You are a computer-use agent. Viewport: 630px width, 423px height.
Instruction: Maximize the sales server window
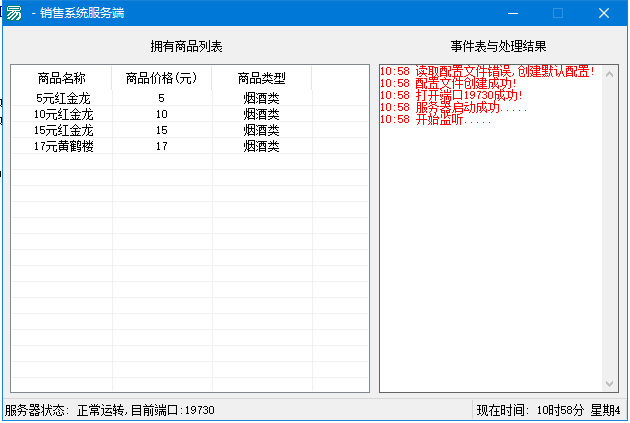coord(558,13)
